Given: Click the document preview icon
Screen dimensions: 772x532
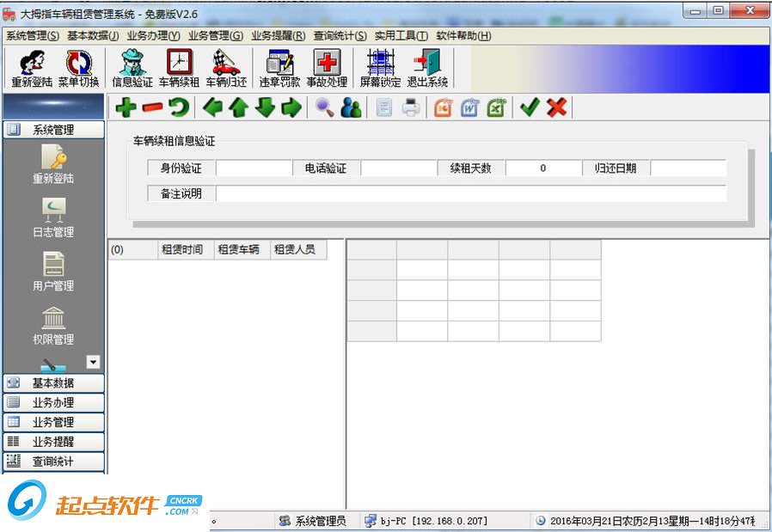Looking at the screenshot, I should 384,107.
